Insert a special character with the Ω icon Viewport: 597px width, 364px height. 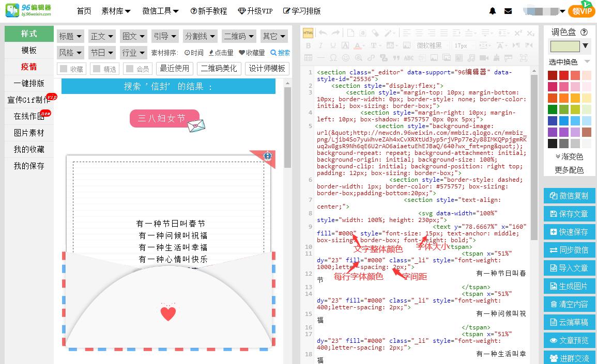point(333,58)
